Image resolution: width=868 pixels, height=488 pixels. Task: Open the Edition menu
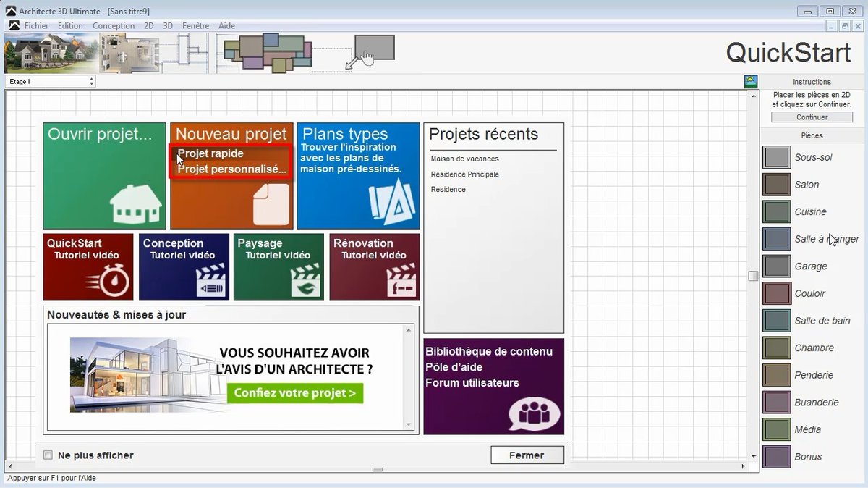pos(71,25)
